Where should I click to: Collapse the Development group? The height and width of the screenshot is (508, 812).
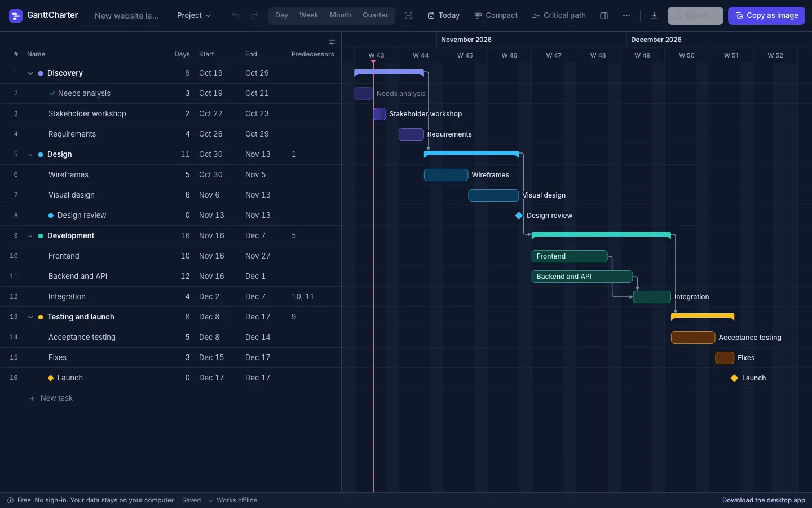point(30,236)
